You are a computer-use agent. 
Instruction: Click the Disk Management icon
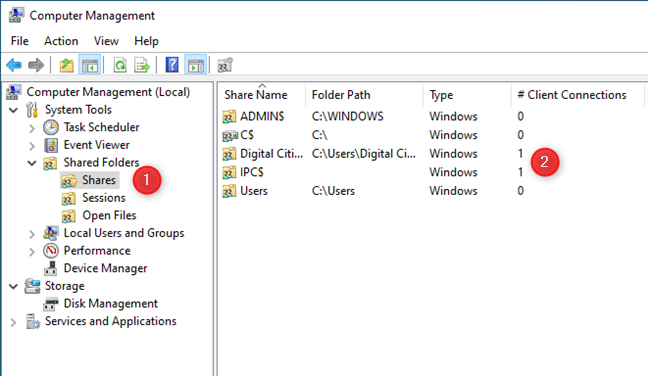[x=51, y=304]
